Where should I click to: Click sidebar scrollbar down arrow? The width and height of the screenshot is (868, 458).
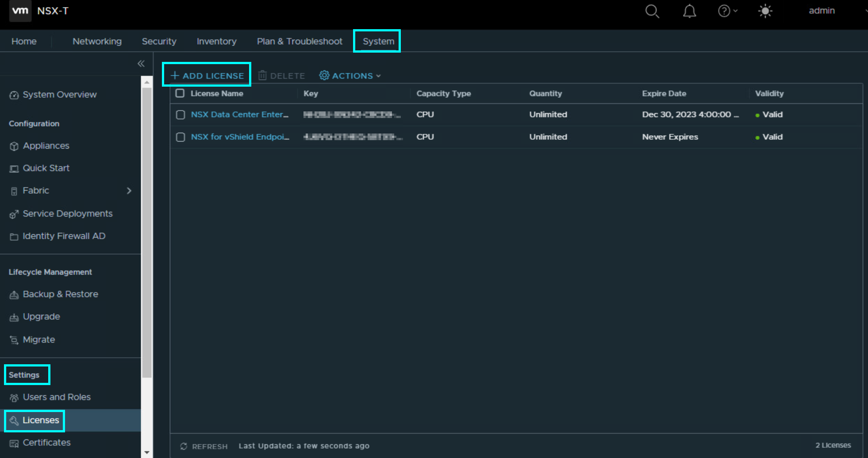coord(147,453)
